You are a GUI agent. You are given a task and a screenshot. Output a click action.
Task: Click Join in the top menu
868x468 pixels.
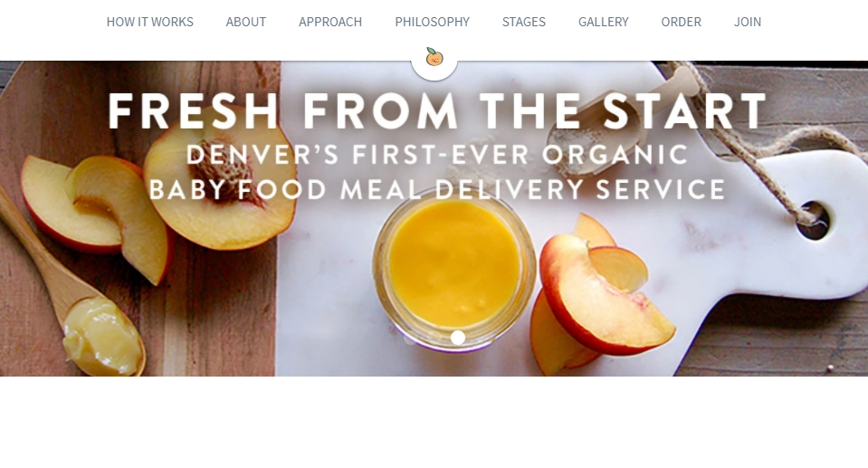(x=748, y=22)
